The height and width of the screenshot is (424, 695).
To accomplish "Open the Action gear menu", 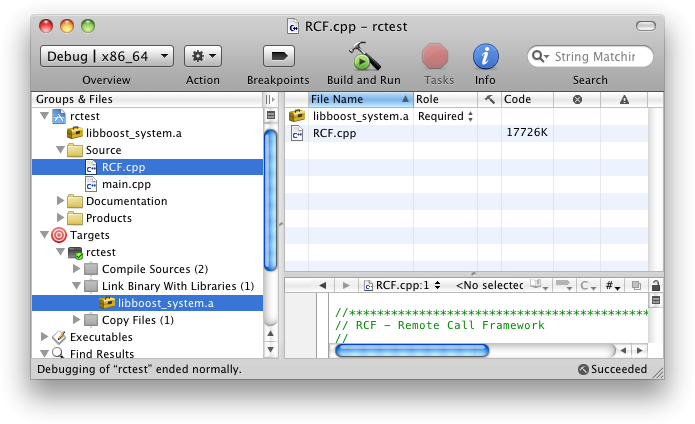I will point(203,56).
